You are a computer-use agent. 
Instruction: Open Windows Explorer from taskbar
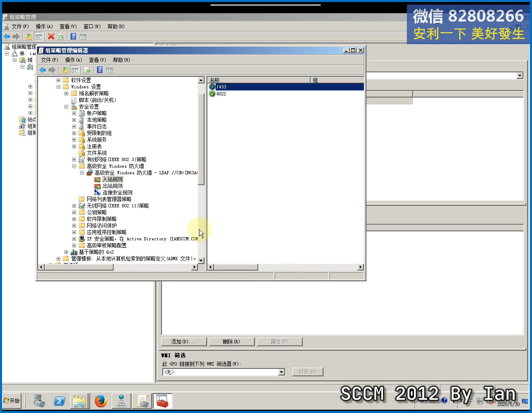[x=80, y=401]
